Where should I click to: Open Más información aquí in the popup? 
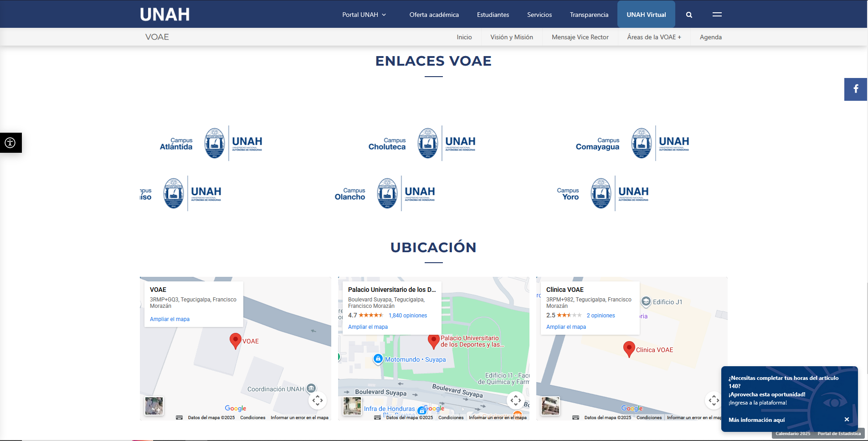coord(756,420)
